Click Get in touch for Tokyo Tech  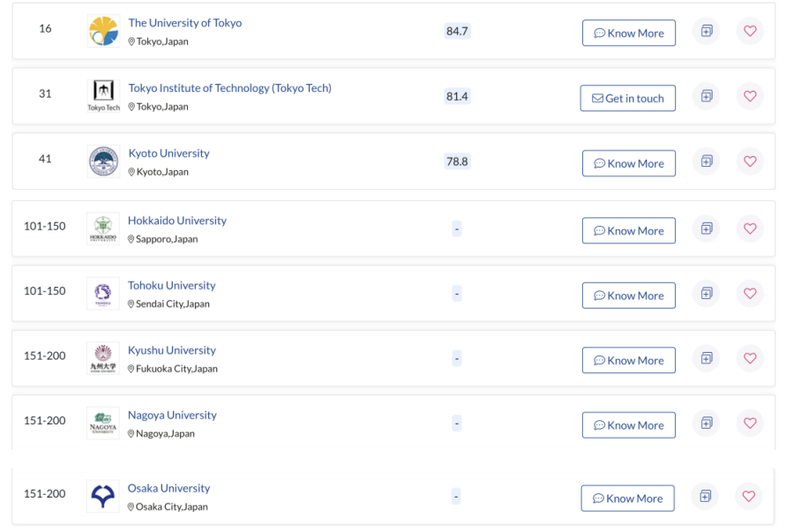(x=627, y=98)
